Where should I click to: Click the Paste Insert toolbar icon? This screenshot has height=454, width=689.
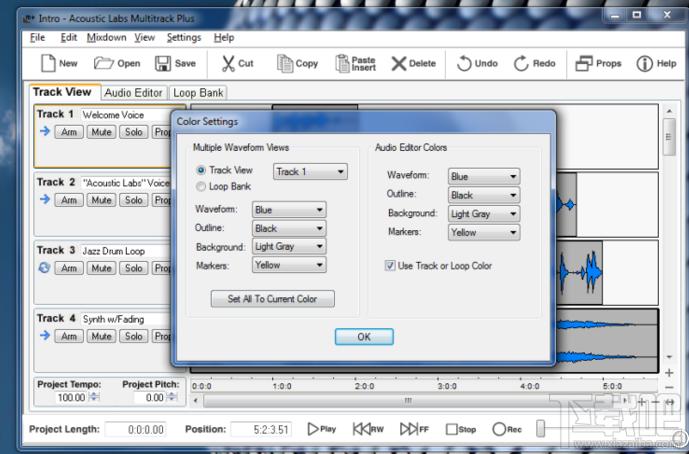click(x=342, y=63)
